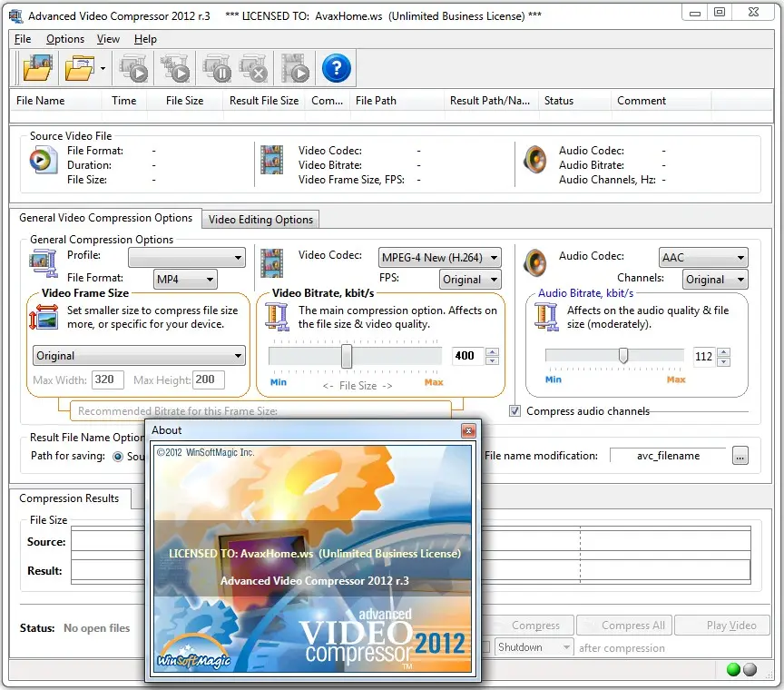Image resolution: width=784 pixels, height=690 pixels.
Task: Open the File Format MP4 dropdown
Action: click(185, 280)
